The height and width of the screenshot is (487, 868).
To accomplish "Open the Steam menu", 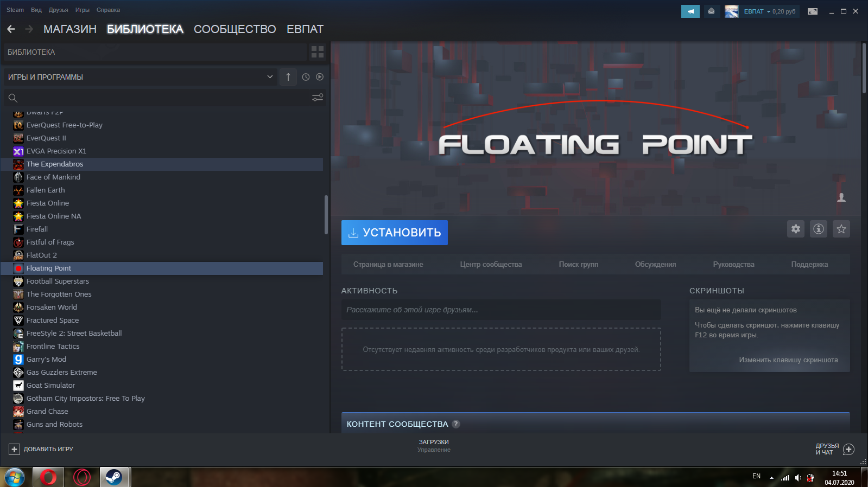I will [15, 10].
